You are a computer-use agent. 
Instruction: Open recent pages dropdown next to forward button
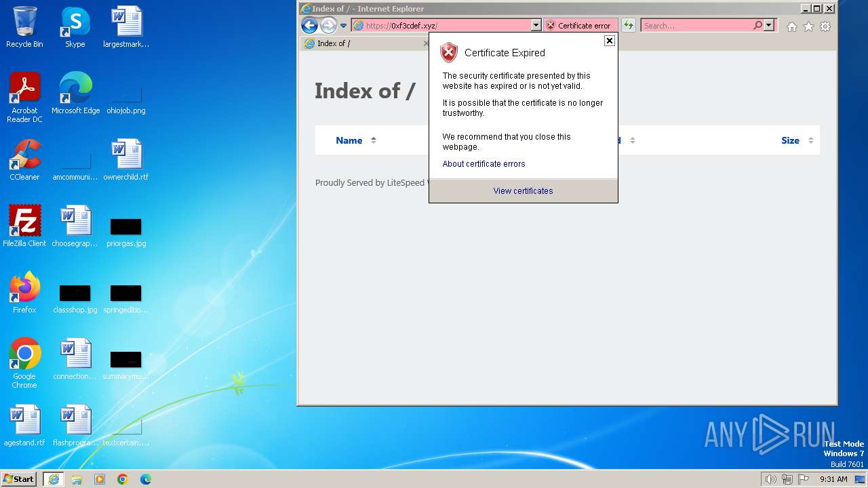[x=343, y=26]
